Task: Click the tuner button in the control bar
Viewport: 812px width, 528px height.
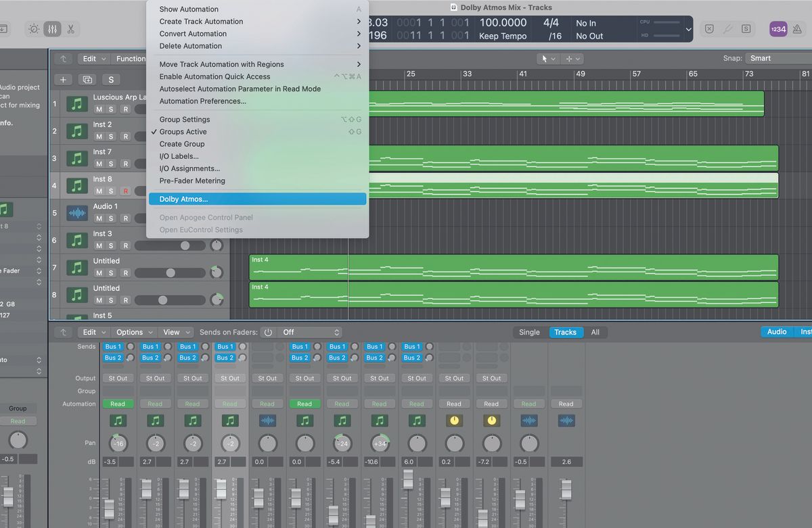Action: pos(727,29)
